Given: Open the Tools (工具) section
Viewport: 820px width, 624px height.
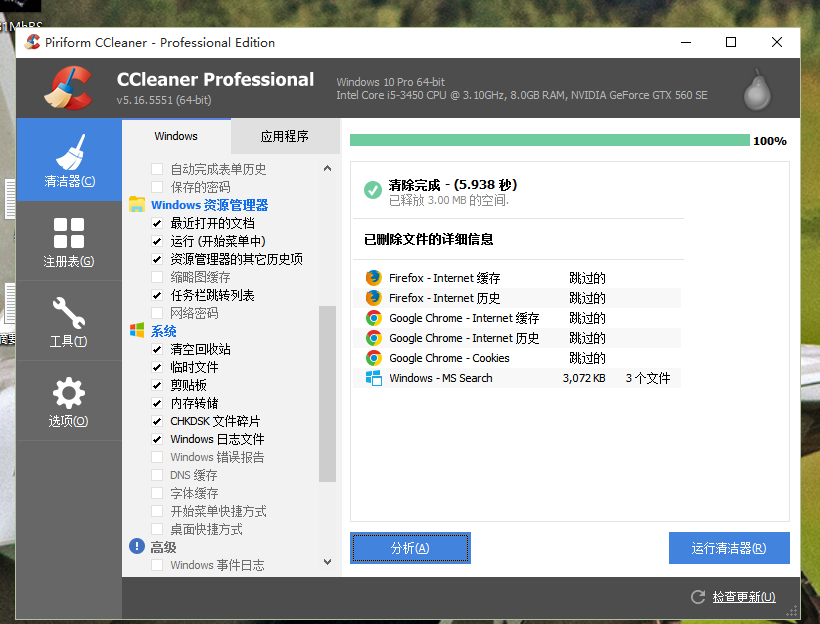Looking at the screenshot, I should [69, 321].
